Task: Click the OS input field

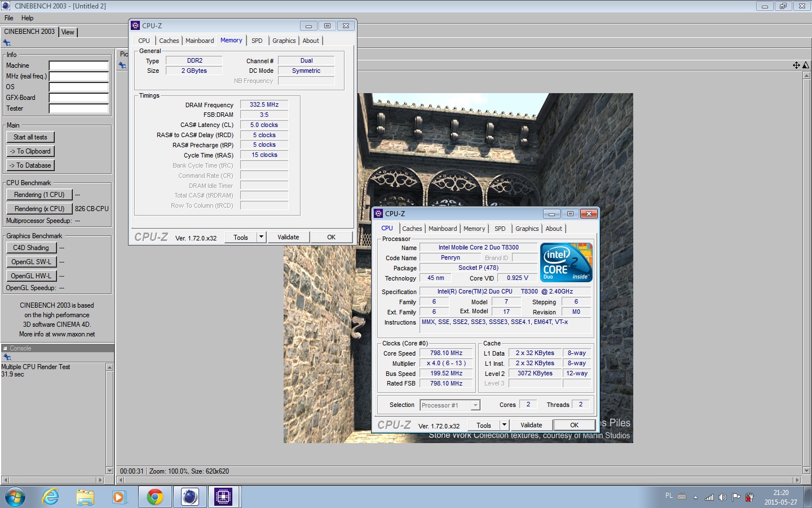Action: click(79, 87)
